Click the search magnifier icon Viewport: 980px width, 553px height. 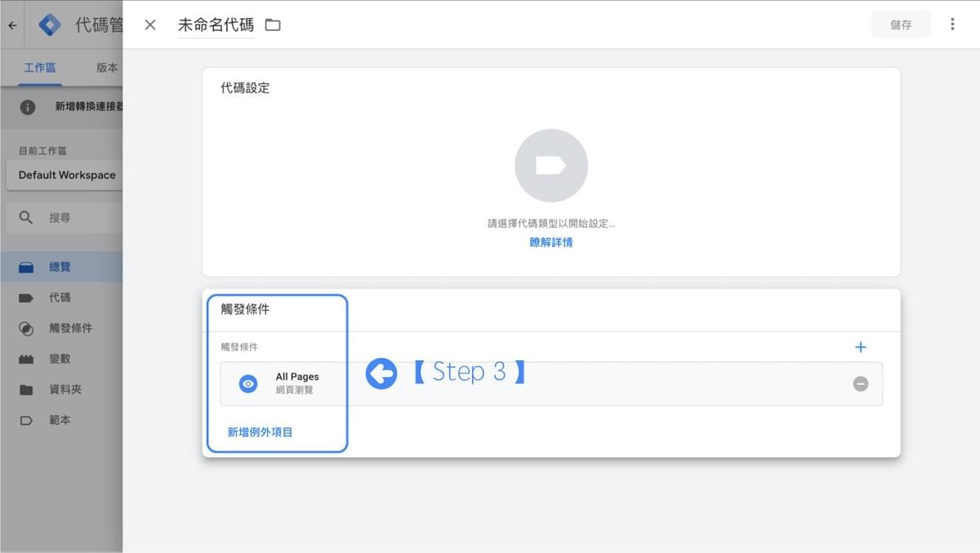(x=26, y=218)
